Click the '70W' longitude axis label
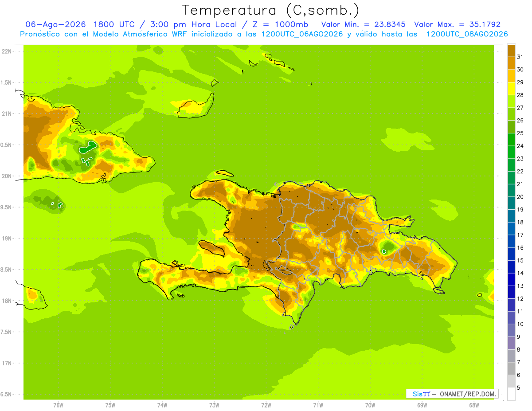This screenshot has height=411, width=532. point(370,405)
